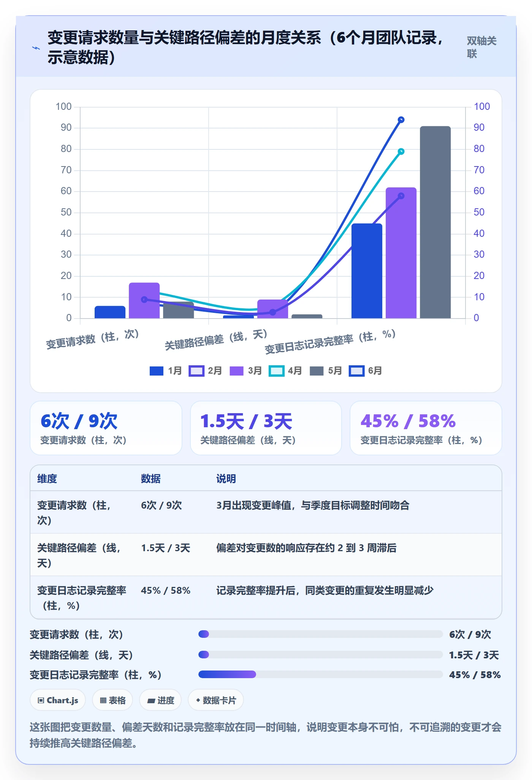Click the footer summary paragraph
Screen dimensions: 532x780
coord(265,735)
